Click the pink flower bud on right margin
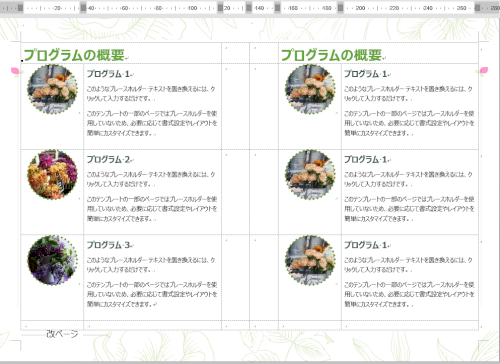 [484, 71]
